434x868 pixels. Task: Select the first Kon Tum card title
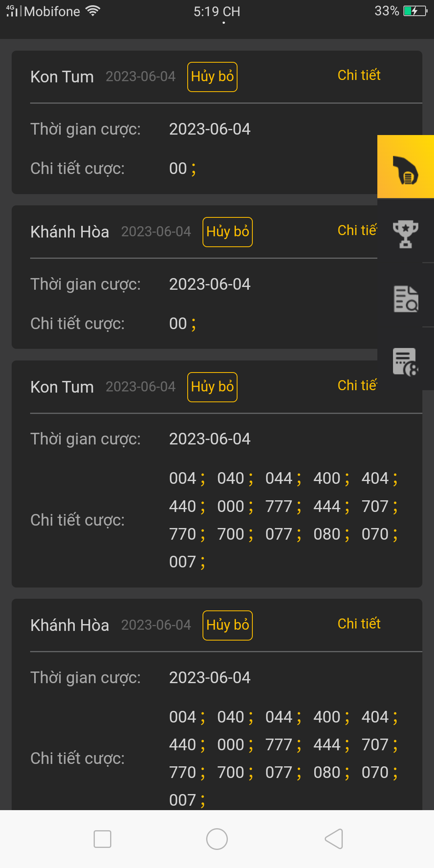coord(62,77)
